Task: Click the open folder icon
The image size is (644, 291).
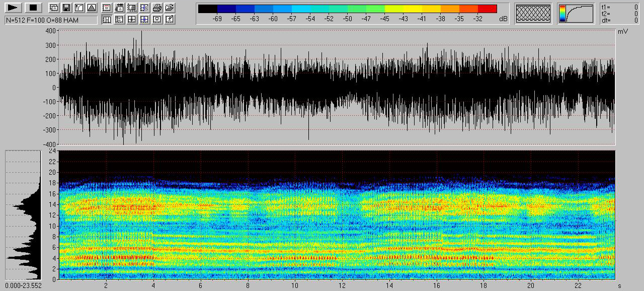Action: click(x=170, y=8)
